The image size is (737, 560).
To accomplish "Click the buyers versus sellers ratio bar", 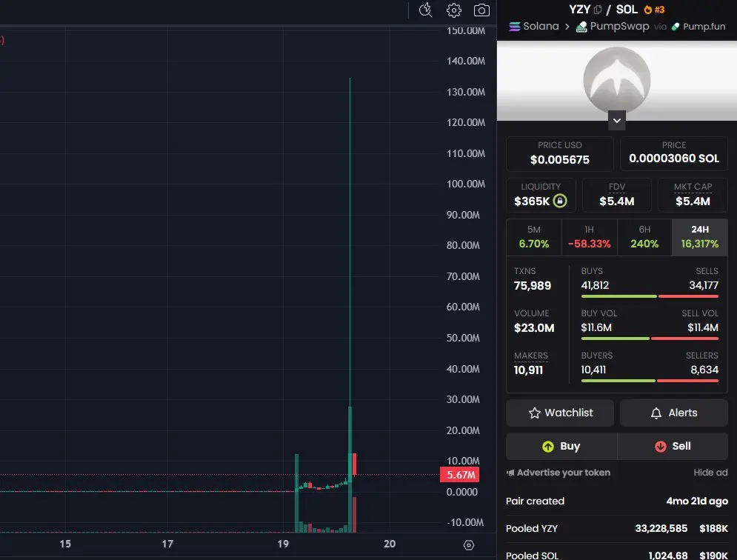I will click(x=650, y=381).
